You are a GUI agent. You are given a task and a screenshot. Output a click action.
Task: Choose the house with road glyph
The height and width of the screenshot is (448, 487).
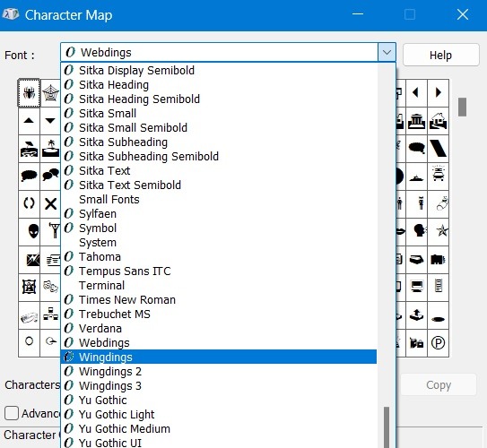(438, 121)
